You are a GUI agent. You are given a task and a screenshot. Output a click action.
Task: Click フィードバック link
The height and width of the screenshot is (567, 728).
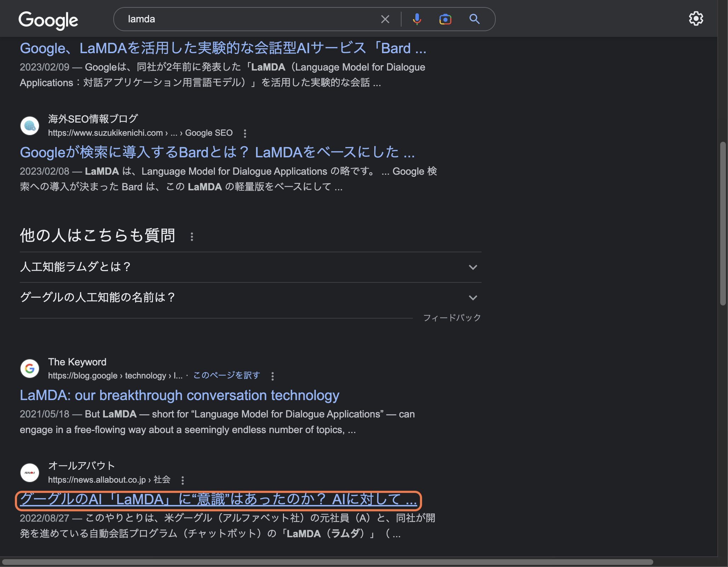(452, 318)
